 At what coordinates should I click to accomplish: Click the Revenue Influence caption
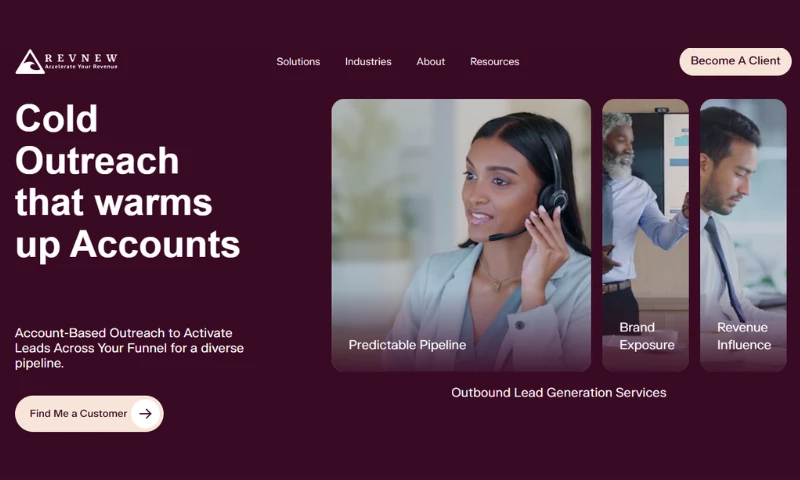tap(744, 336)
